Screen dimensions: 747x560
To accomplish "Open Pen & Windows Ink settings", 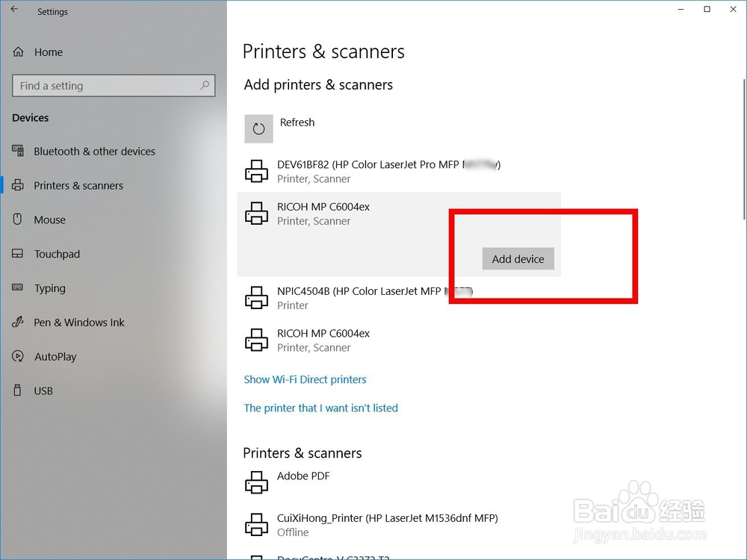I will click(x=79, y=323).
